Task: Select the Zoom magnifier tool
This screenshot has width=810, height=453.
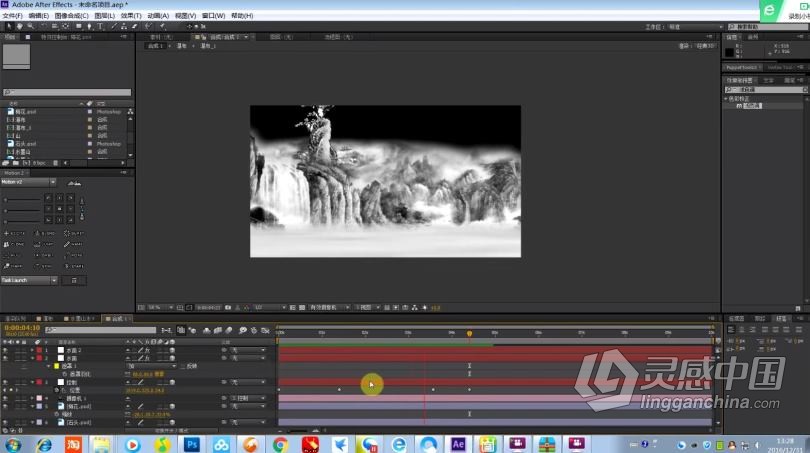Action: [30, 26]
